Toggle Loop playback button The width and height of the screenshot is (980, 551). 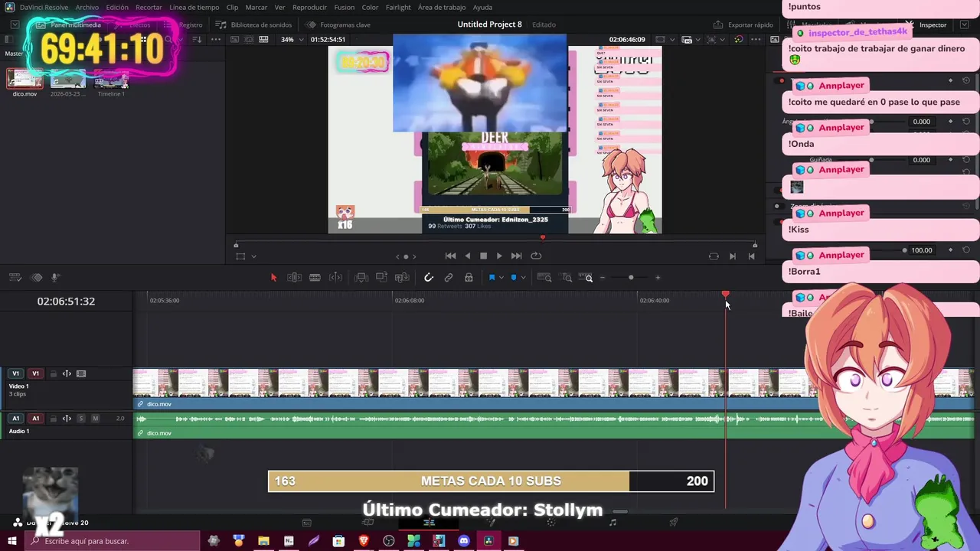pyautogui.click(x=536, y=256)
